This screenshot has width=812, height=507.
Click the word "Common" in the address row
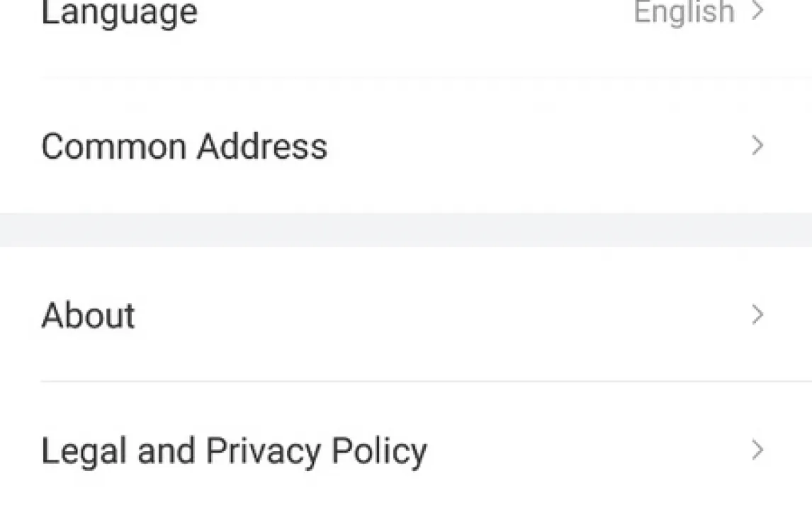[x=113, y=147]
